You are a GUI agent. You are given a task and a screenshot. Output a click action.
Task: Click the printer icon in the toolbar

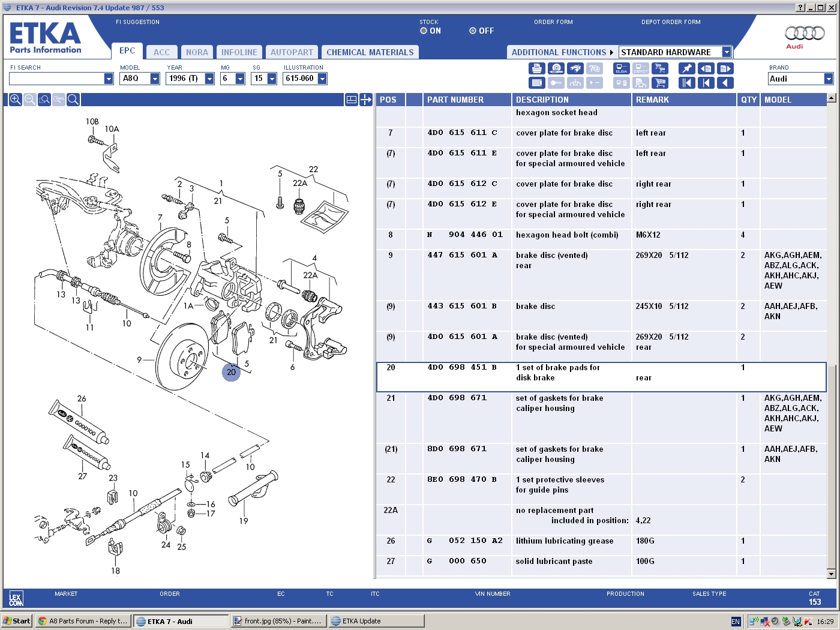537,68
